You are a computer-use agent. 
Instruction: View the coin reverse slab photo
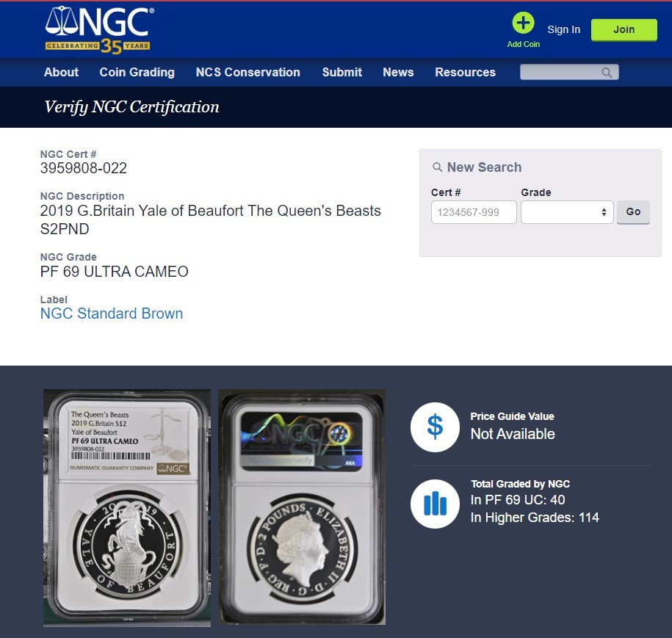tap(302, 507)
